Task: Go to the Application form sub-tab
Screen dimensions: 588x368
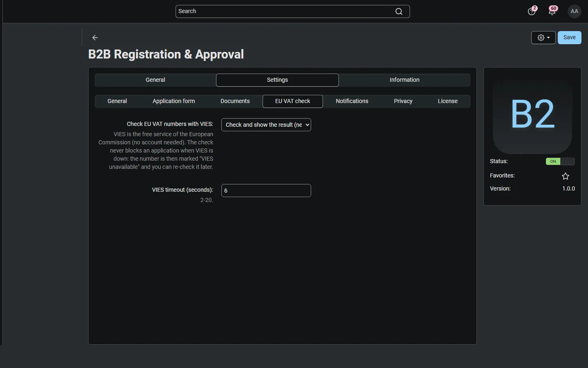Action: pyautogui.click(x=174, y=101)
